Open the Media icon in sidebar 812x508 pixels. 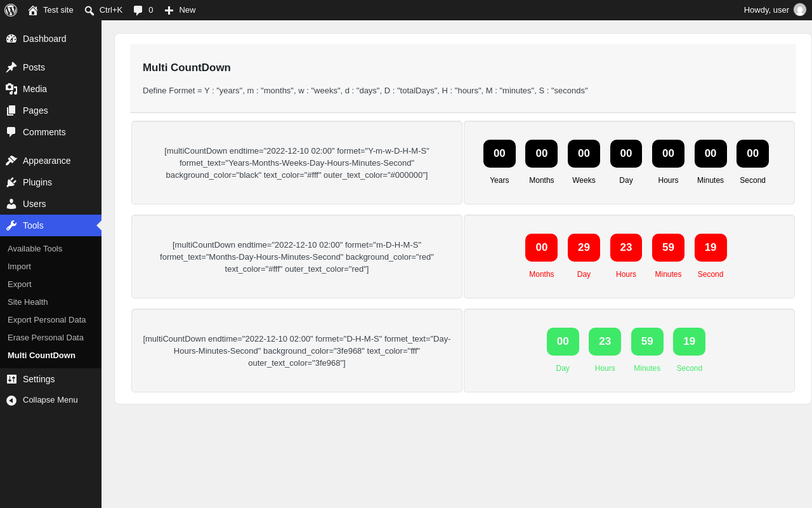coord(11,89)
